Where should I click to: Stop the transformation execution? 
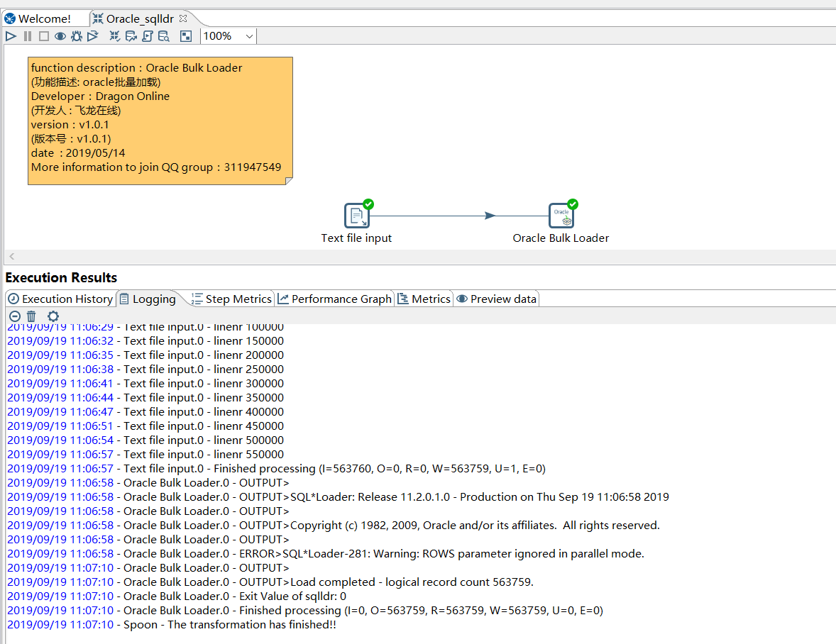(43, 35)
